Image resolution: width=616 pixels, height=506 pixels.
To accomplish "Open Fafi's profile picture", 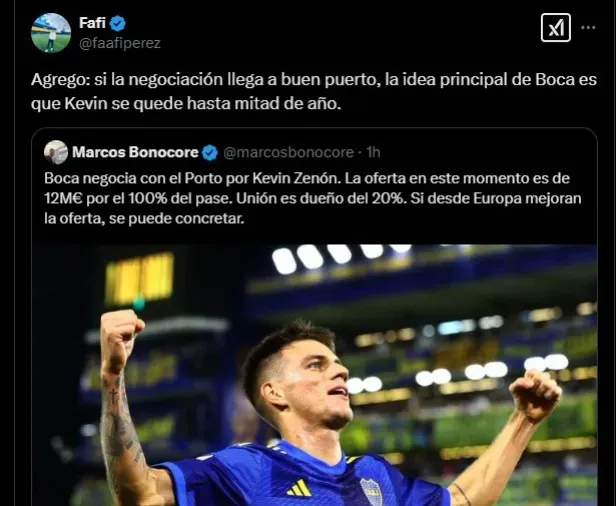I will pyautogui.click(x=51, y=33).
